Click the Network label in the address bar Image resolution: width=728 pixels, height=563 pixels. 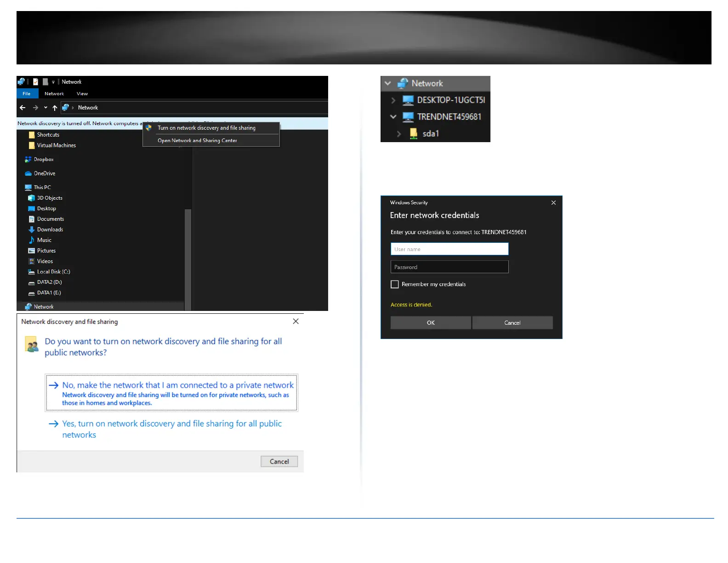88,108
